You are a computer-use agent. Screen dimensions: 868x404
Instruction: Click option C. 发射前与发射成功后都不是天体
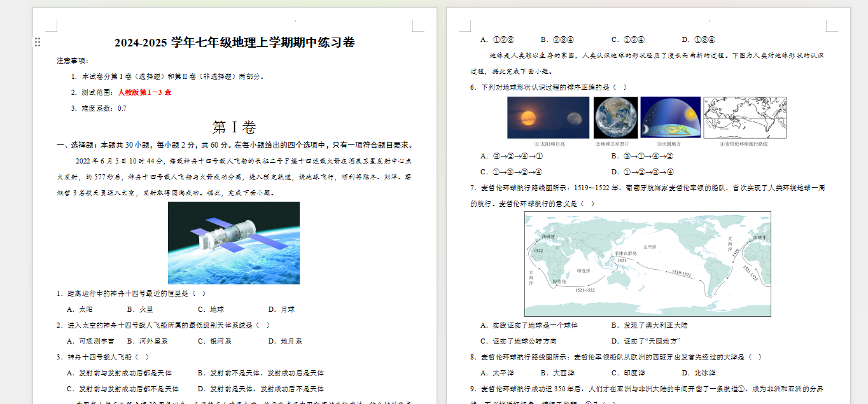(123, 389)
